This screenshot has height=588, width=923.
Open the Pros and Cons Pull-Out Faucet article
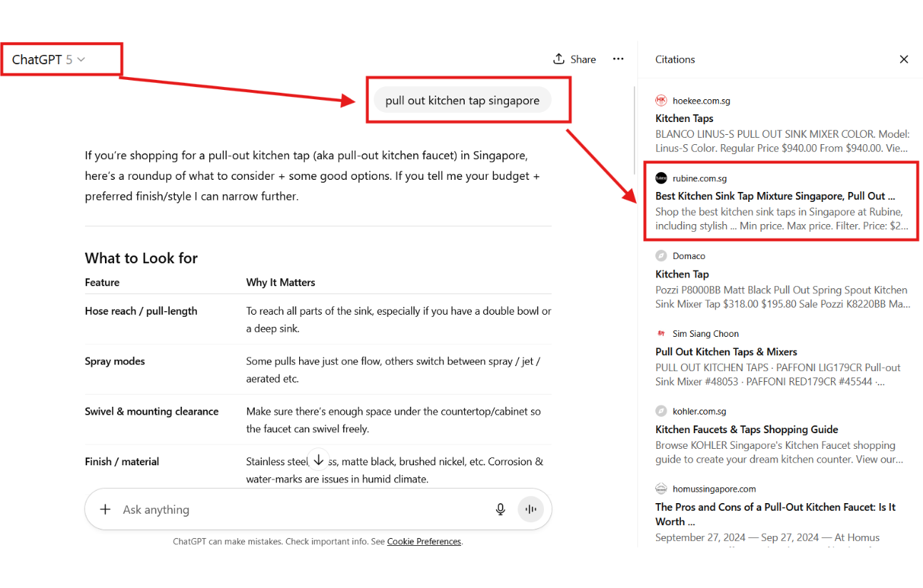[x=775, y=507]
